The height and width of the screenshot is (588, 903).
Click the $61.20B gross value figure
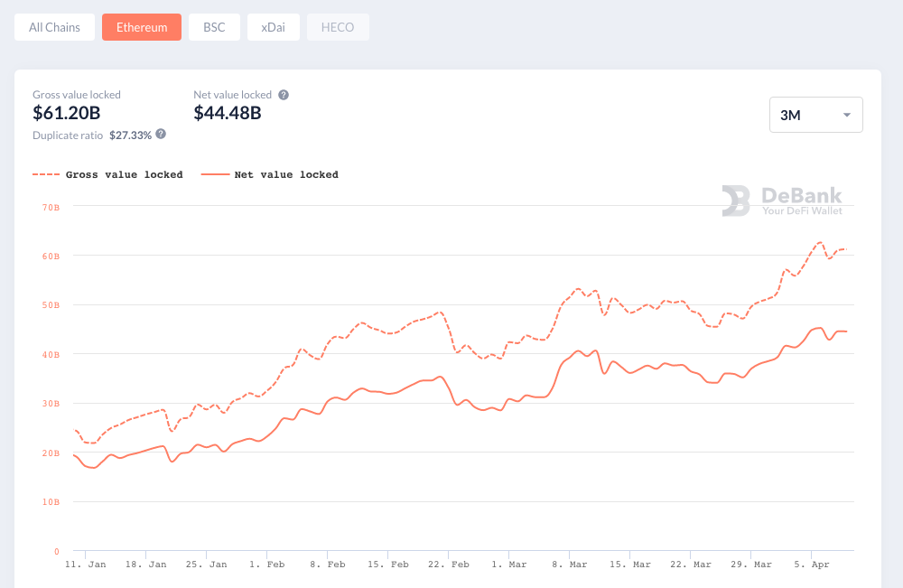[66, 113]
